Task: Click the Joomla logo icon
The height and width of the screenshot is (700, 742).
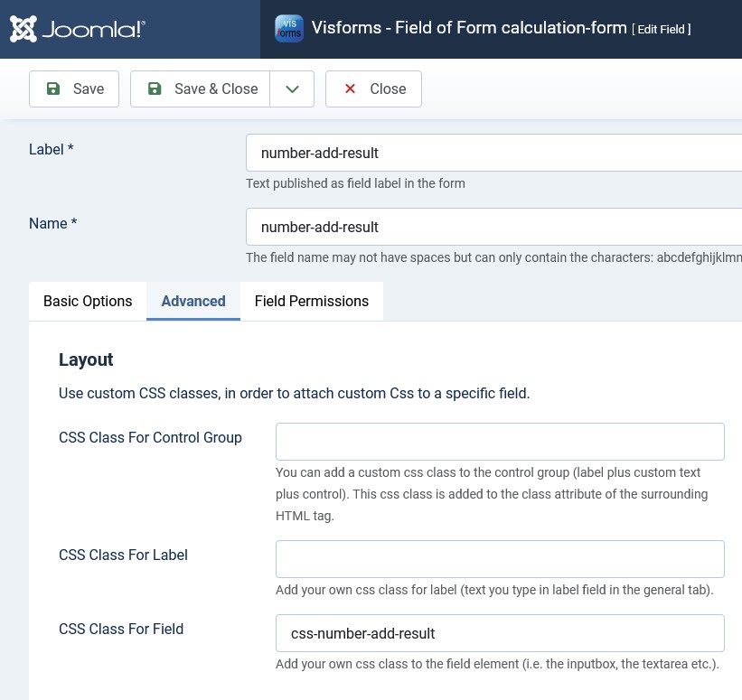Action: pyautogui.click(x=23, y=29)
